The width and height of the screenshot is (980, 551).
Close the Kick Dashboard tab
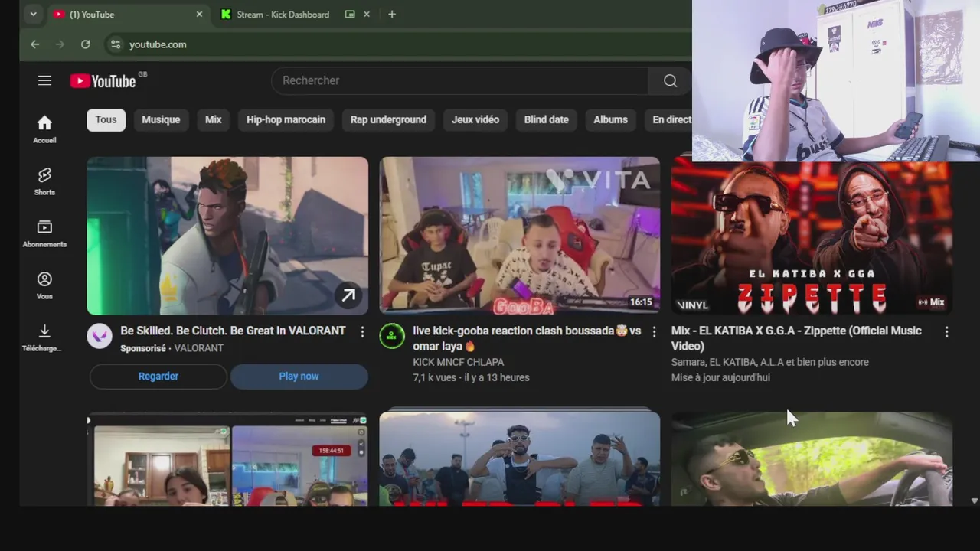coord(366,14)
